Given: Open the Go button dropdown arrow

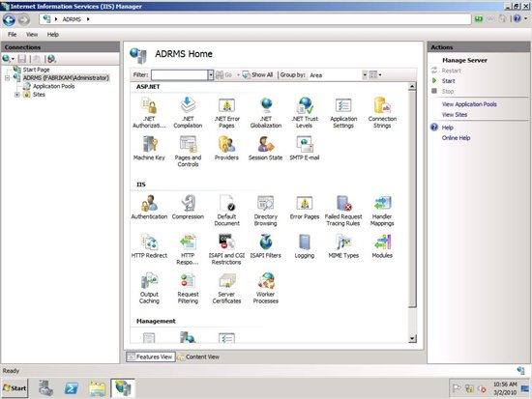Looking at the screenshot, I should click(238, 75).
